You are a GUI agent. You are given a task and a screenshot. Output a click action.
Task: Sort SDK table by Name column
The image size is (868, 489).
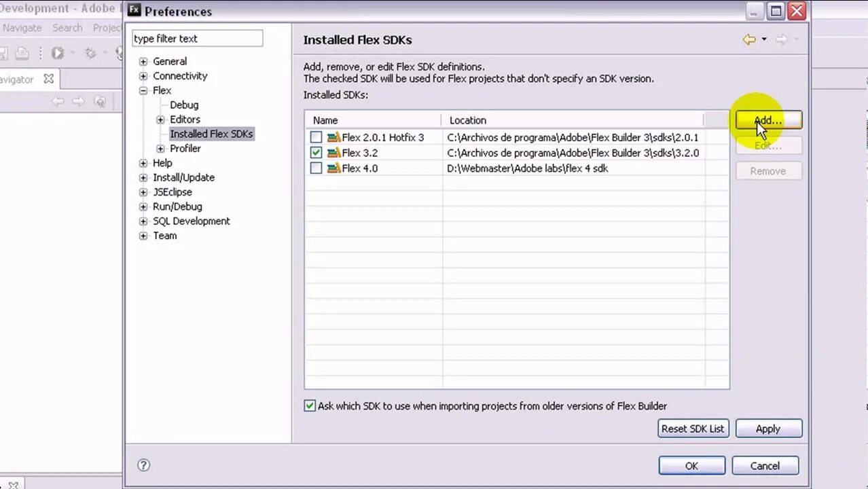(x=373, y=120)
